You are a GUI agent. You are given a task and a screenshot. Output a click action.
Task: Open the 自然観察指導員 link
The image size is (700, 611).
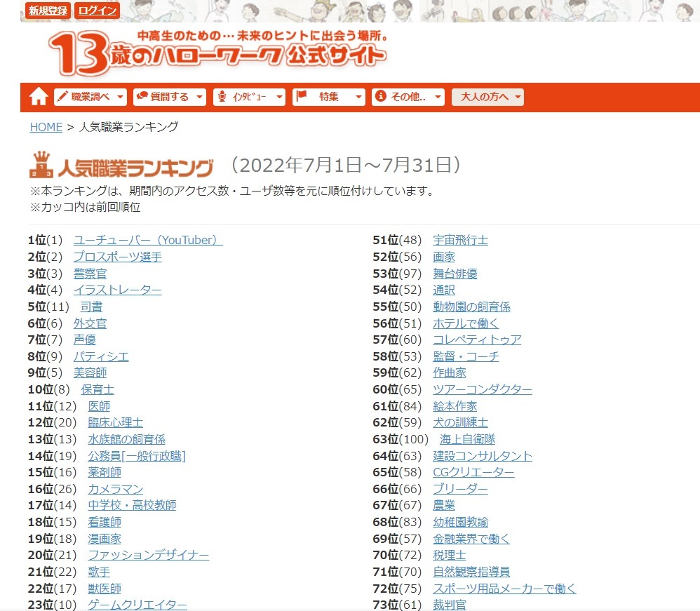471,572
